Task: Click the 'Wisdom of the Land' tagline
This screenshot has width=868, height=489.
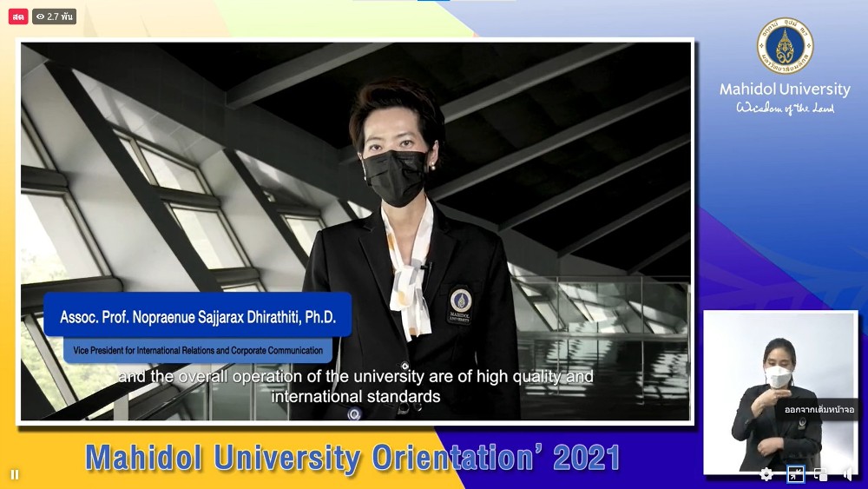Action: click(785, 108)
